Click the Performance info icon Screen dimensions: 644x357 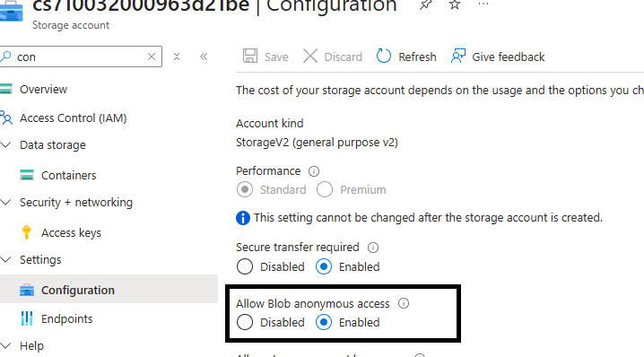(314, 171)
